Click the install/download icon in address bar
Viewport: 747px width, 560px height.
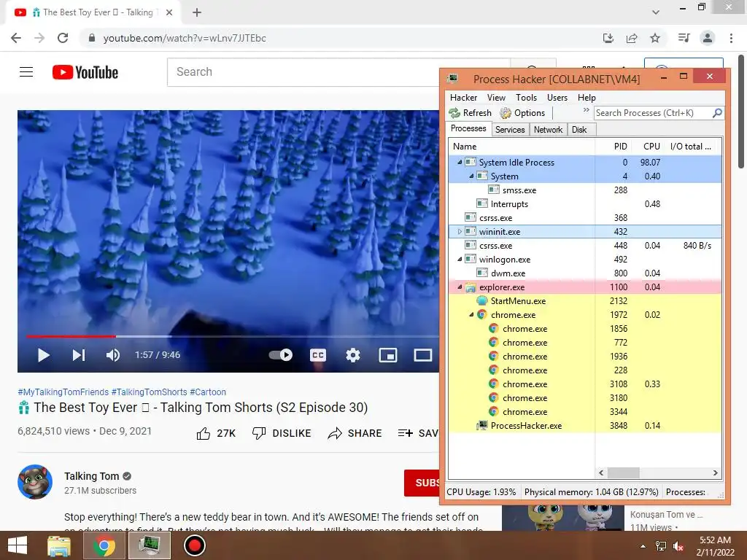(x=608, y=38)
